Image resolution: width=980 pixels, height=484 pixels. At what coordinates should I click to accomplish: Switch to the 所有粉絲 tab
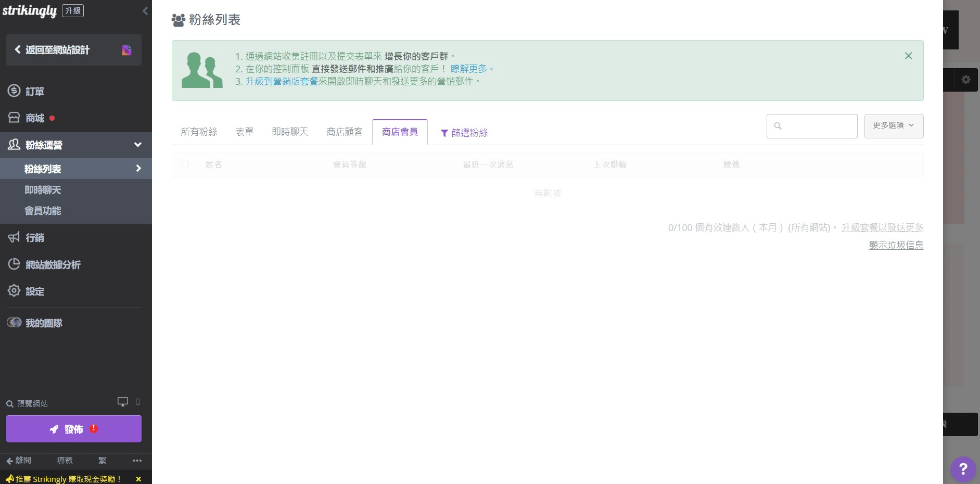pos(198,132)
